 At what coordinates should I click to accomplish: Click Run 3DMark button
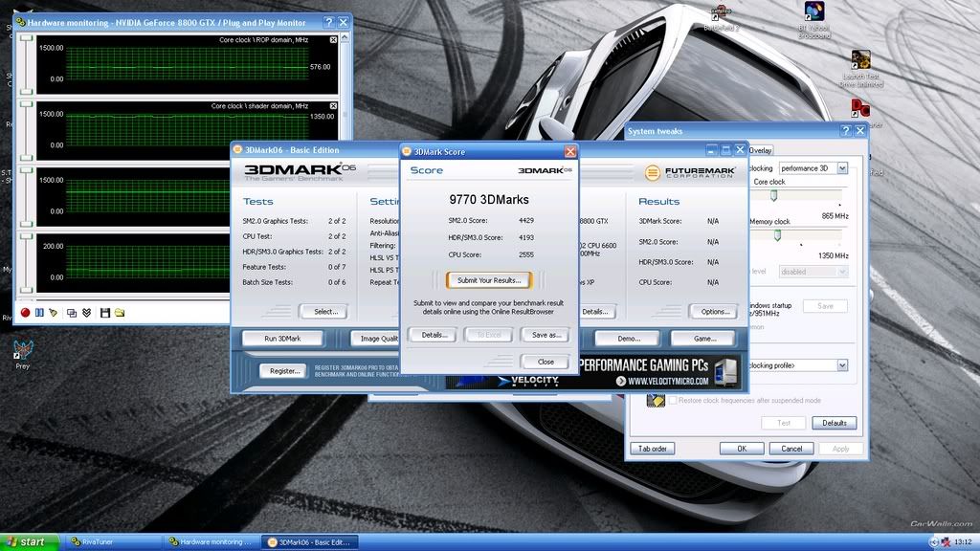point(282,338)
